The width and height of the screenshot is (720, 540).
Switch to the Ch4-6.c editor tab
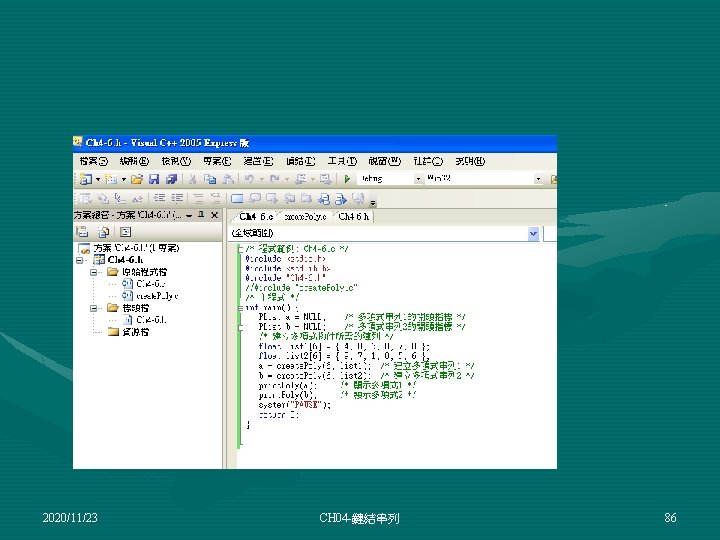coord(256,216)
